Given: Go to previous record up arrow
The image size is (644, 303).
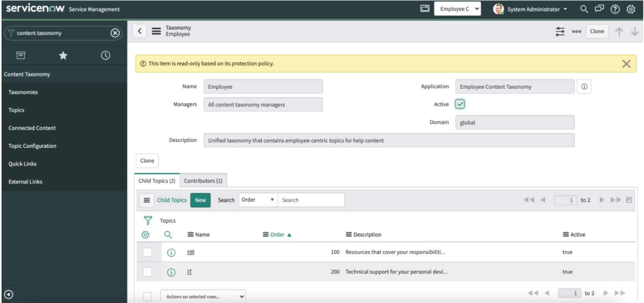Looking at the screenshot, I should pyautogui.click(x=619, y=32).
